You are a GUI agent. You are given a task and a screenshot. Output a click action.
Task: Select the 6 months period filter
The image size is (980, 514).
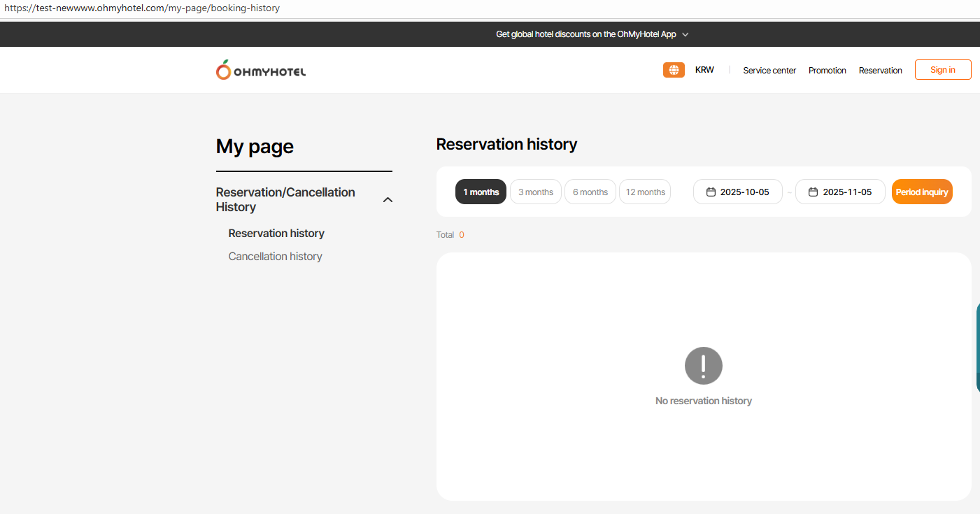590,192
